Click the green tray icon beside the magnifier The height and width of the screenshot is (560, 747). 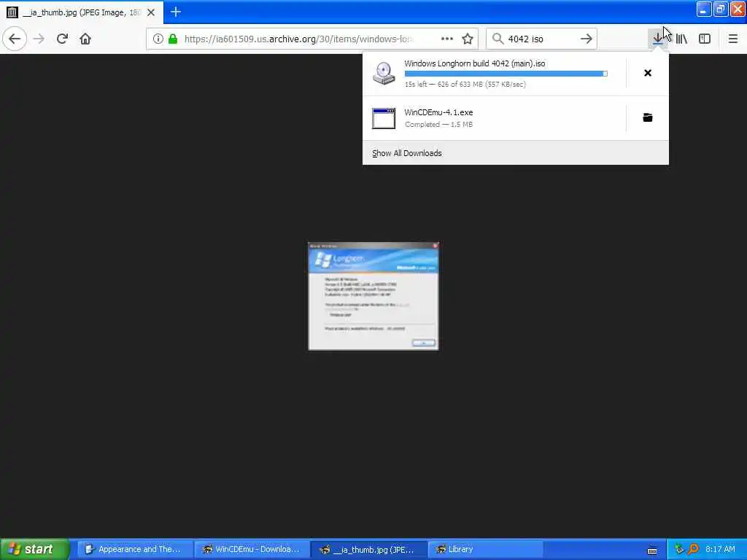679,549
